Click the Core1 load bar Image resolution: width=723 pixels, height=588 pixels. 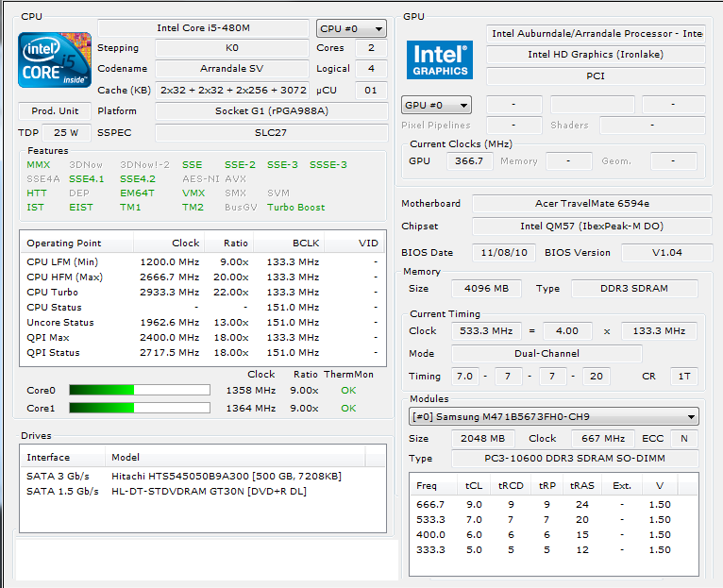pyautogui.click(x=140, y=408)
